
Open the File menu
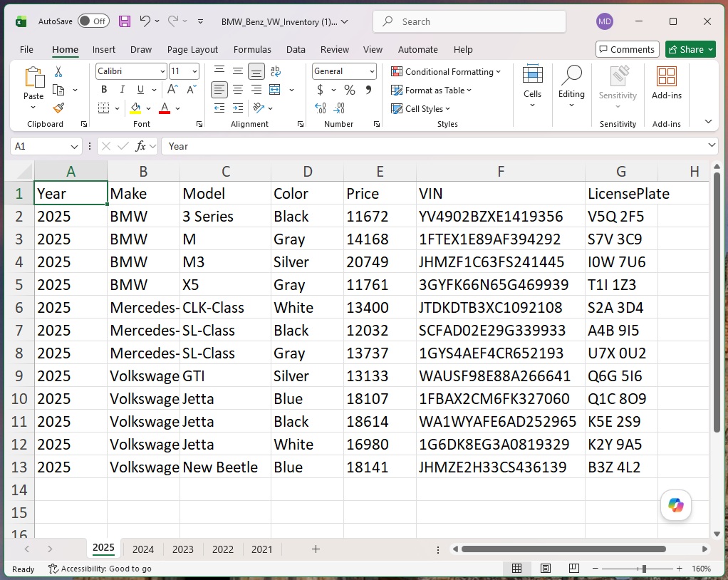(x=26, y=50)
